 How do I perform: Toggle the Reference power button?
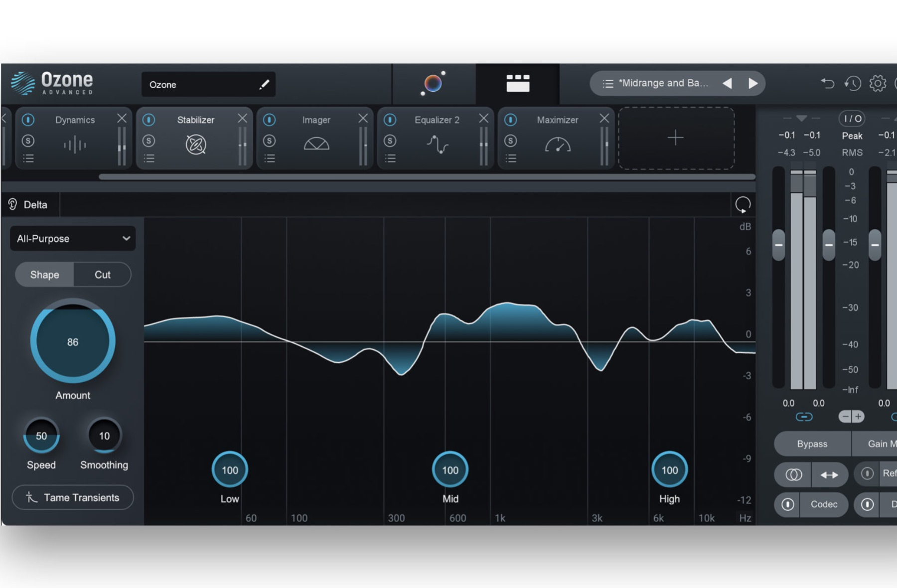pyautogui.click(x=867, y=473)
